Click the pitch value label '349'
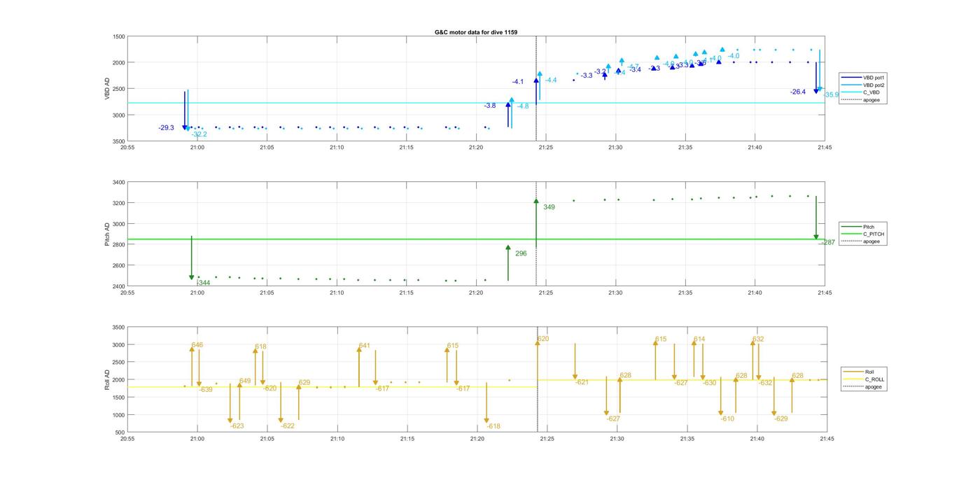Image resolution: width=980 pixels, height=485 pixels. point(549,207)
